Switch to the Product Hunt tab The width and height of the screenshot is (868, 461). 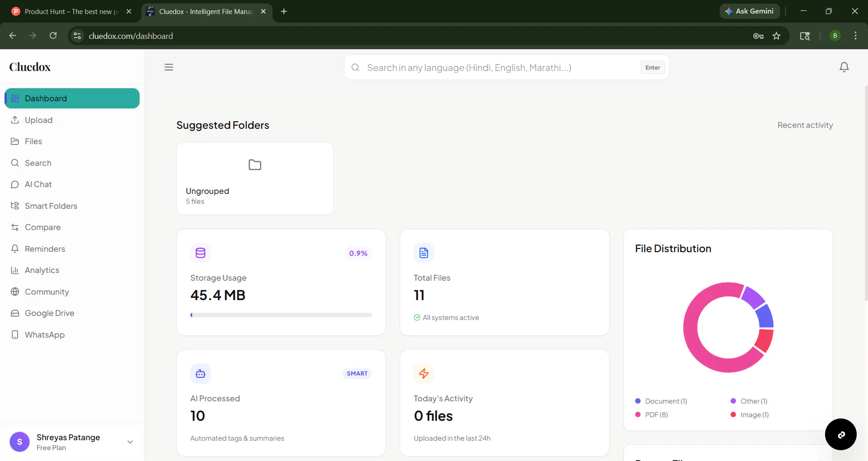(x=71, y=12)
